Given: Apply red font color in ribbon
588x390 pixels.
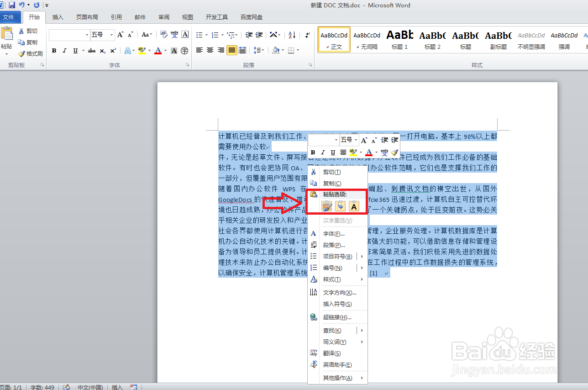Looking at the screenshot, I should (x=158, y=51).
